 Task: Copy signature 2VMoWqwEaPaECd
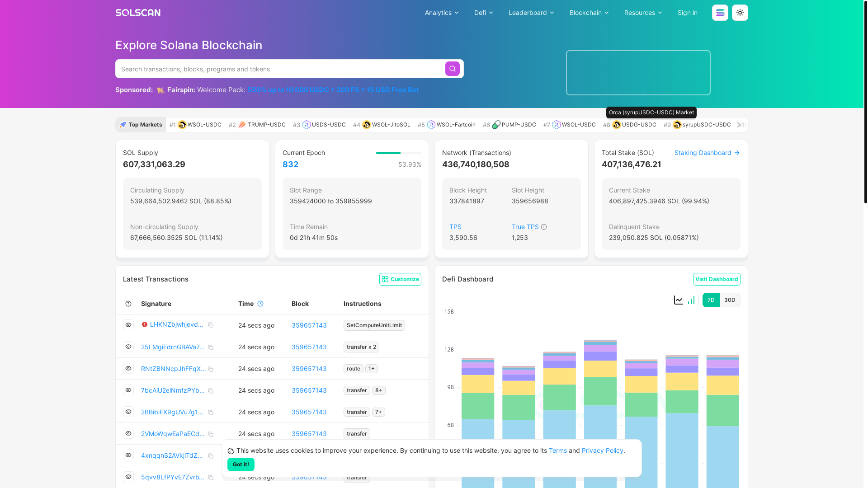click(x=211, y=434)
